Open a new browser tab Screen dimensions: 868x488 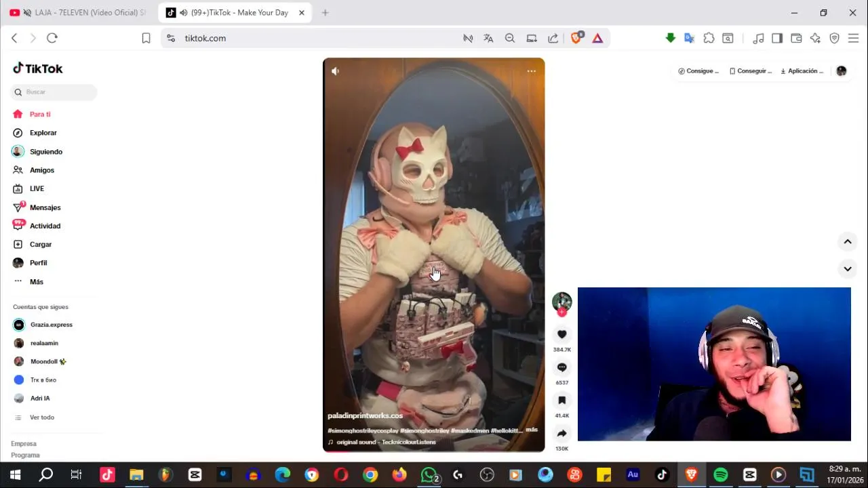tap(325, 13)
